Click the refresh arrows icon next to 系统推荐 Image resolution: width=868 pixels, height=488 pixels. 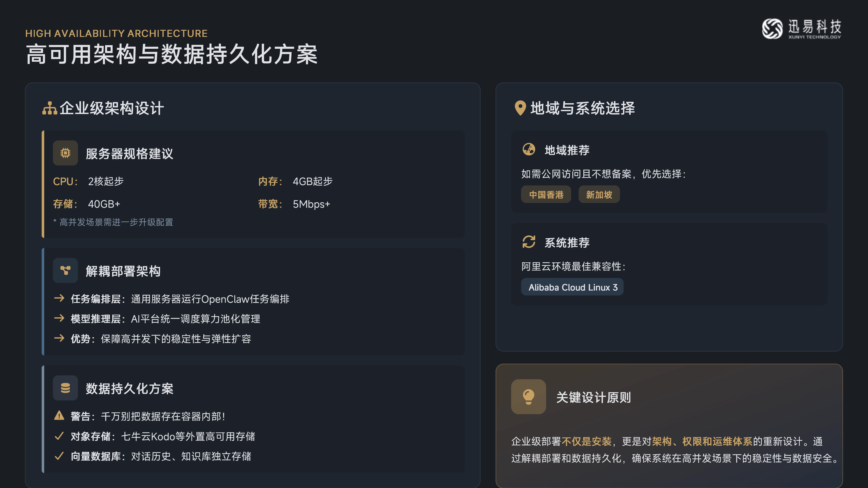(x=528, y=242)
